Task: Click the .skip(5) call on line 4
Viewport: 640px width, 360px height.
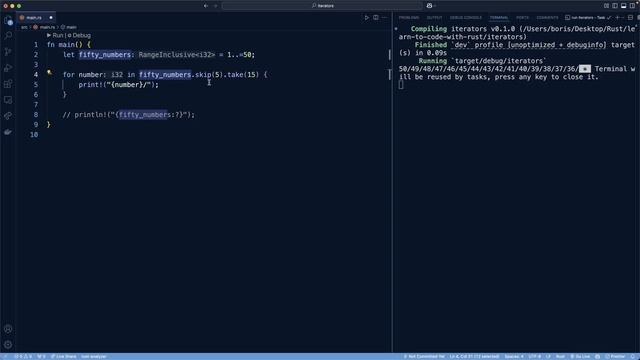Action: point(207,75)
